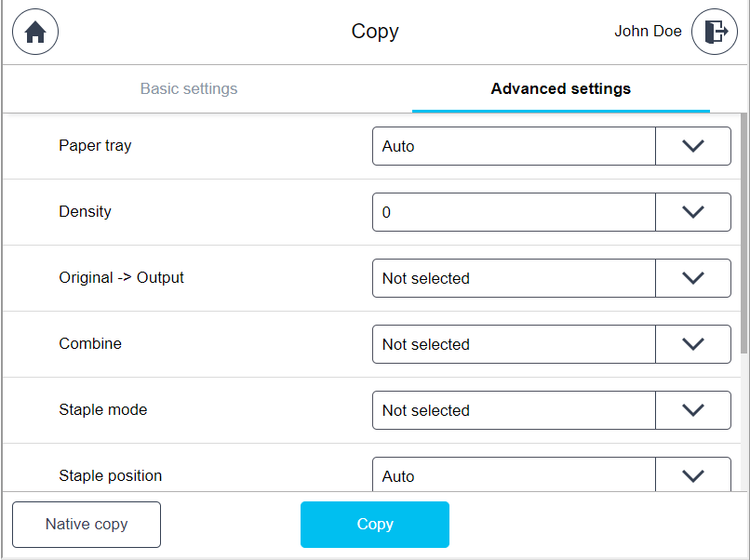This screenshot has height=560, width=750.
Task: Return to the home screen
Action: pyautogui.click(x=34, y=32)
